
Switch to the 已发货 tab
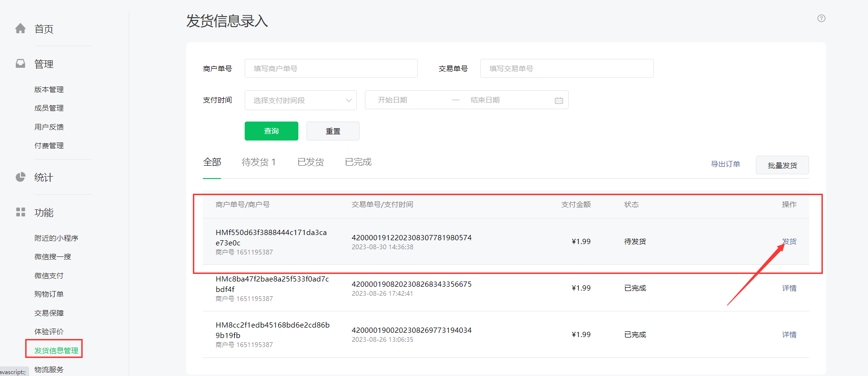[x=310, y=162]
